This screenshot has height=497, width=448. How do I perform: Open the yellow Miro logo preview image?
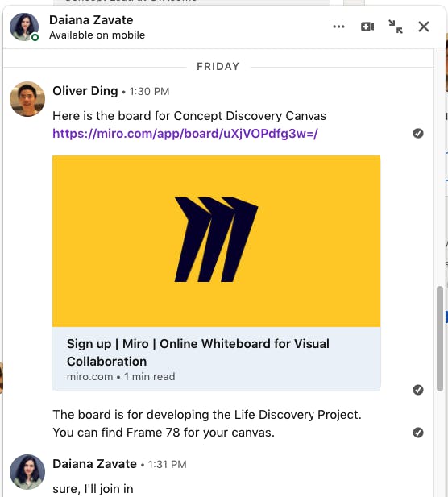point(216,241)
